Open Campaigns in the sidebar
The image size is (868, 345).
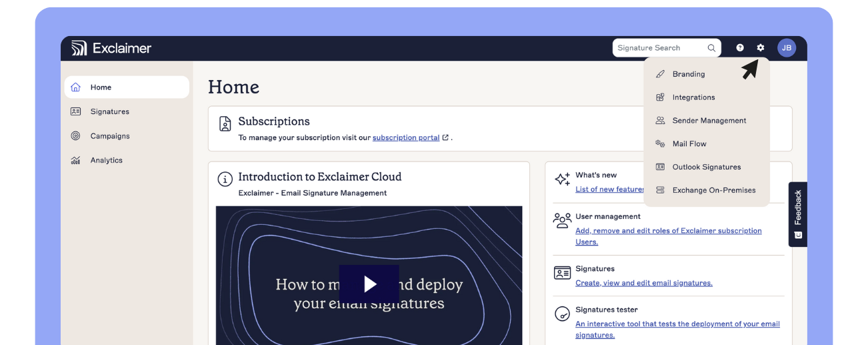pyautogui.click(x=127, y=136)
